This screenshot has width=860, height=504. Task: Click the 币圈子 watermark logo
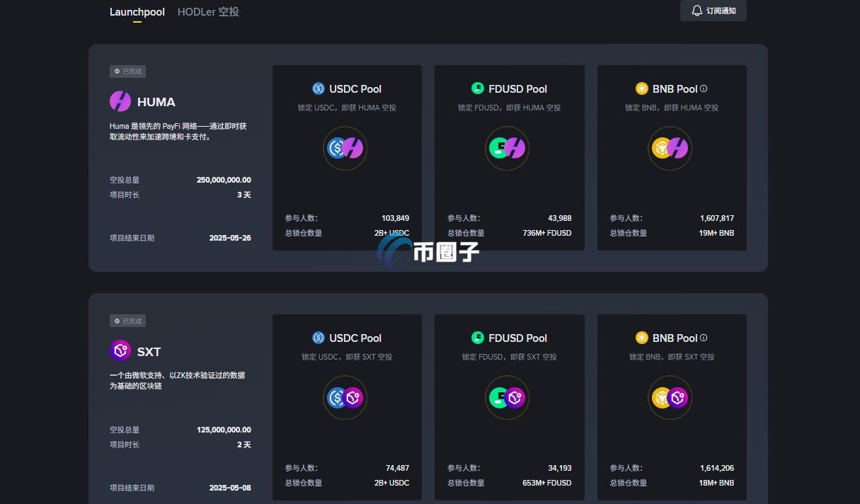coord(428,251)
